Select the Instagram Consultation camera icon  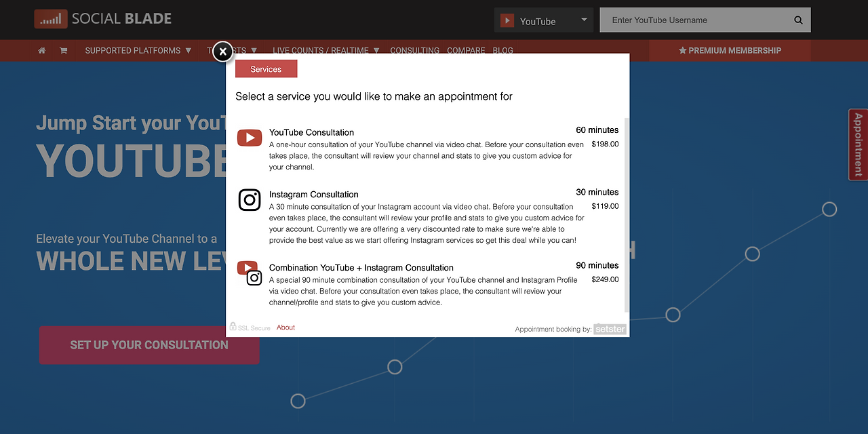250,200
